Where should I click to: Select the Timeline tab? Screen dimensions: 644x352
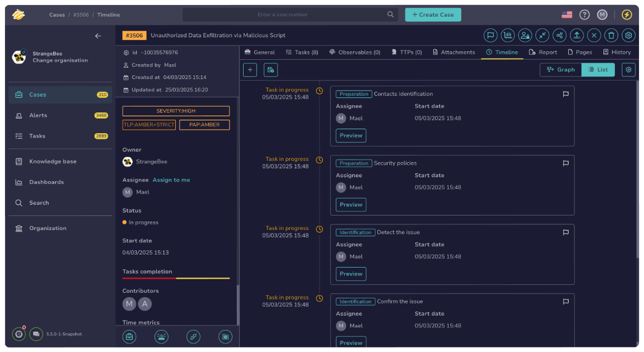(x=502, y=52)
